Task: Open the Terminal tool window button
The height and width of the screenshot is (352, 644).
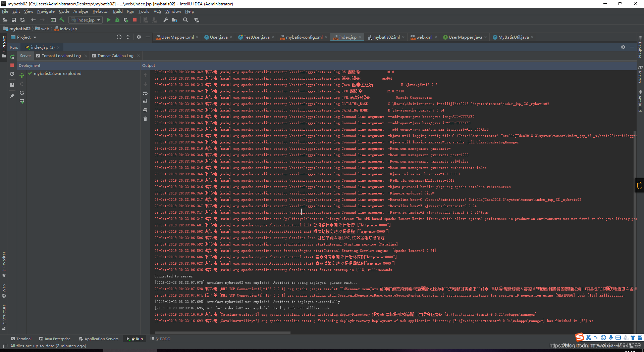Action: pyautogui.click(x=21, y=339)
